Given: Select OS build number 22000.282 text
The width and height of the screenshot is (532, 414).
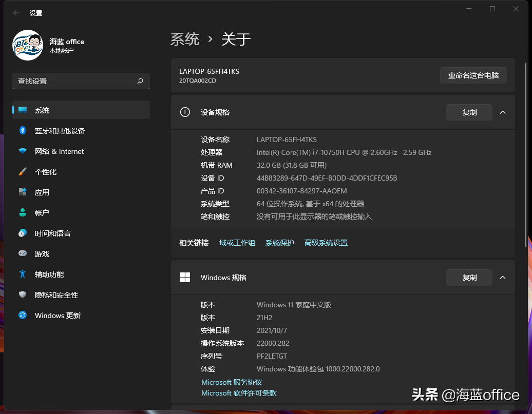Looking at the screenshot, I should pyautogui.click(x=273, y=343).
